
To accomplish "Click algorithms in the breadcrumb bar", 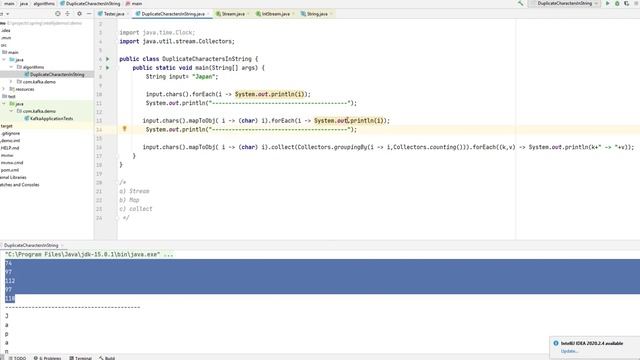I will pos(44,3).
